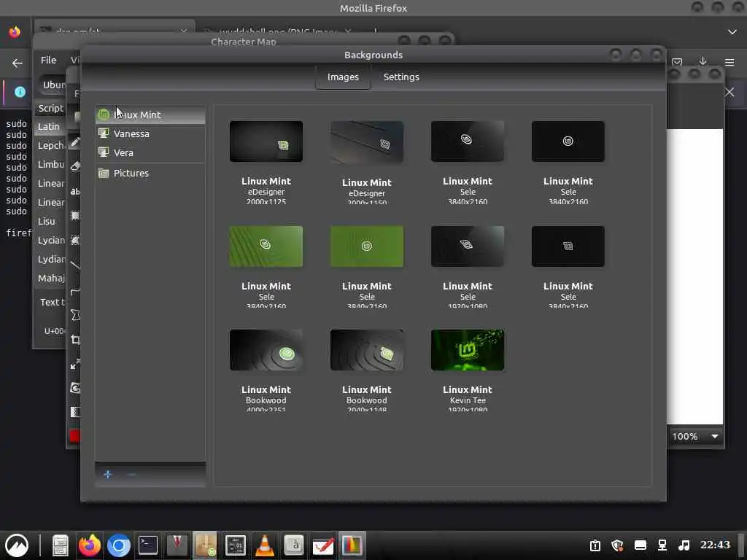Open VLC media player from taskbar
This screenshot has height=560, width=747.
coord(265,545)
